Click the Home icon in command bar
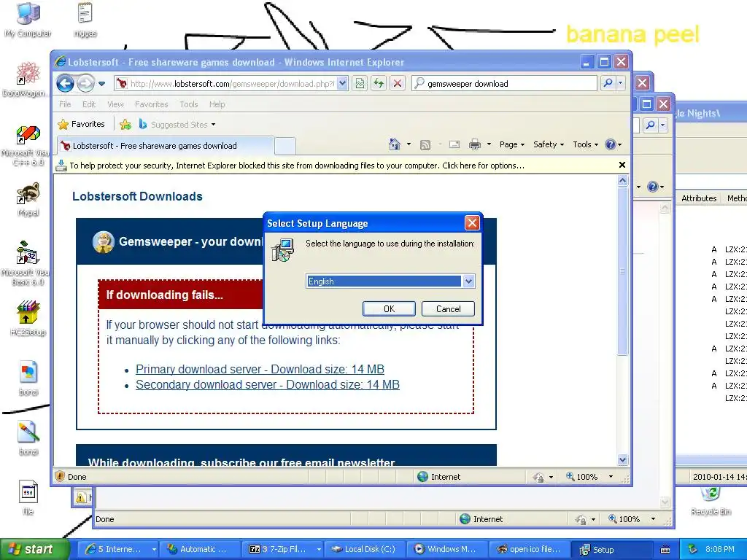This screenshot has width=747, height=560. click(395, 144)
